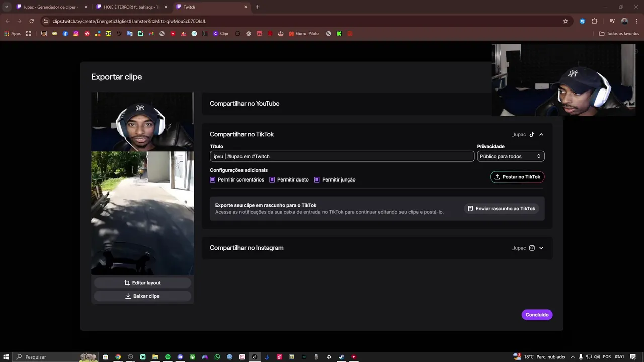Image resolution: width=644 pixels, height=362 pixels.
Task: Click the Editar layout button
Action: [x=142, y=283]
